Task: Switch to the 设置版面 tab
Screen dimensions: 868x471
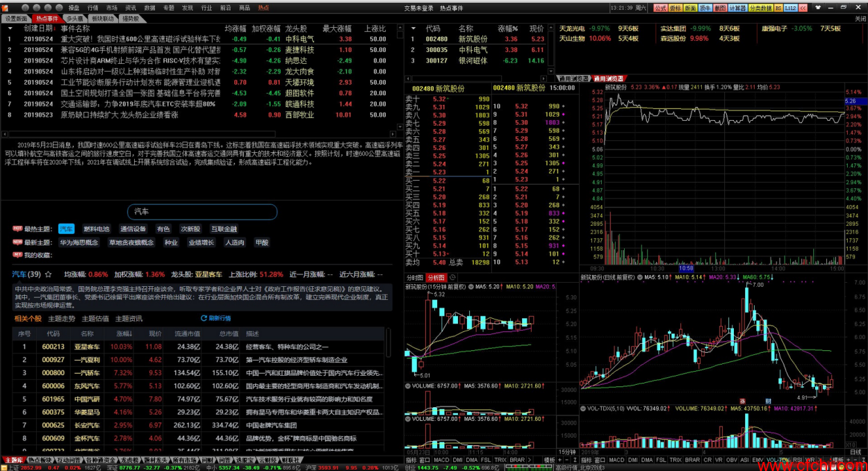Action: coord(16,19)
